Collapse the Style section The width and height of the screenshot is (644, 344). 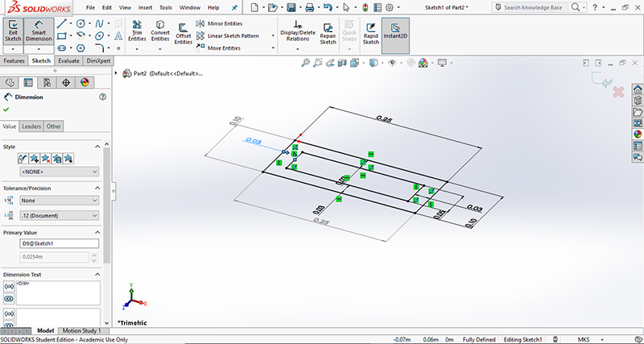pos(97,147)
